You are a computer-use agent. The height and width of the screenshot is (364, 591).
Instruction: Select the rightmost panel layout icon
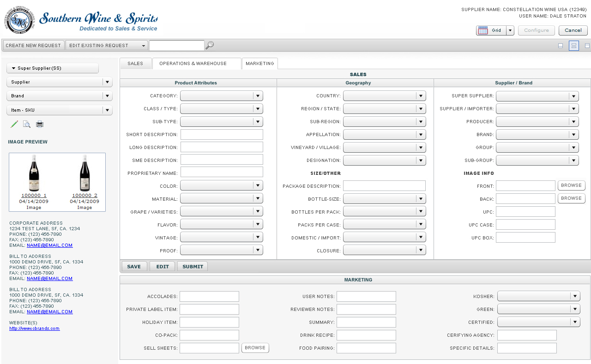[587, 46]
